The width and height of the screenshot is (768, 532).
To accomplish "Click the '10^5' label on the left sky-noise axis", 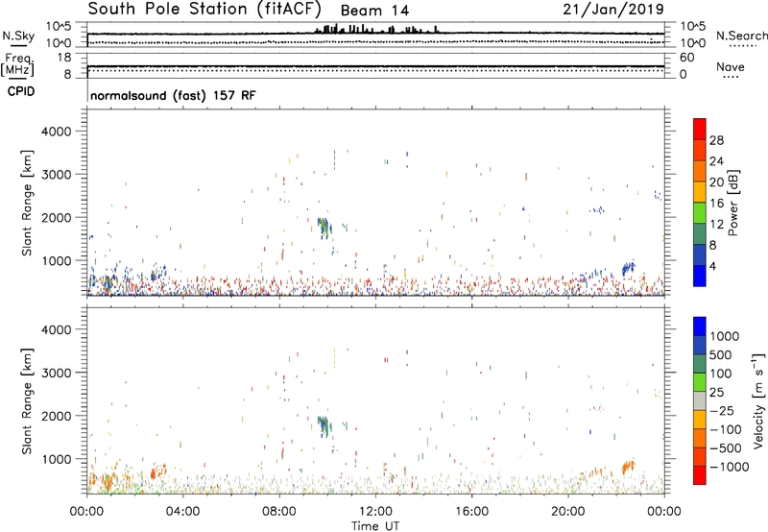I will tap(59, 27).
